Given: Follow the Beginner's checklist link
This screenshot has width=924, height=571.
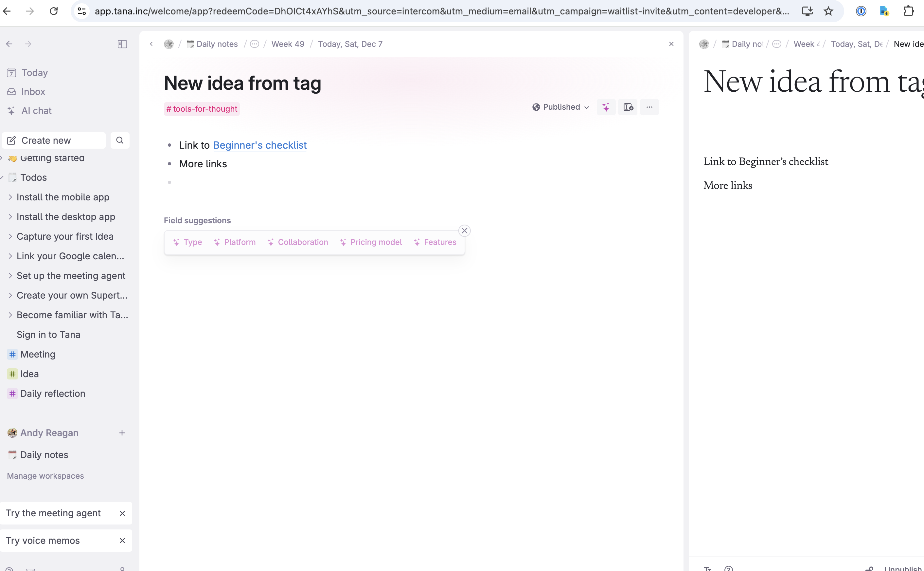Looking at the screenshot, I should (x=259, y=145).
